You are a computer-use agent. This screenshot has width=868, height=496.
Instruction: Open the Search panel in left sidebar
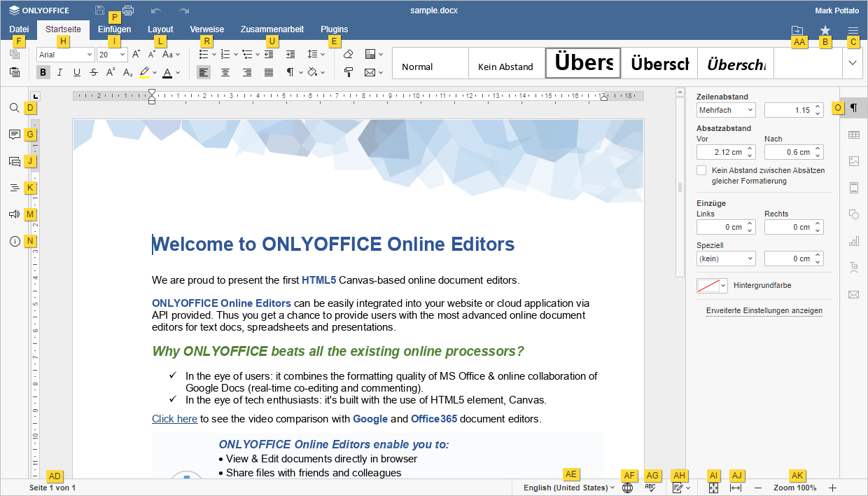pyautogui.click(x=14, y=108)
